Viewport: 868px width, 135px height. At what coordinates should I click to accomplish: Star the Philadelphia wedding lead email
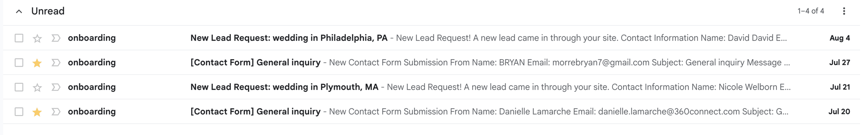[37, 38]
